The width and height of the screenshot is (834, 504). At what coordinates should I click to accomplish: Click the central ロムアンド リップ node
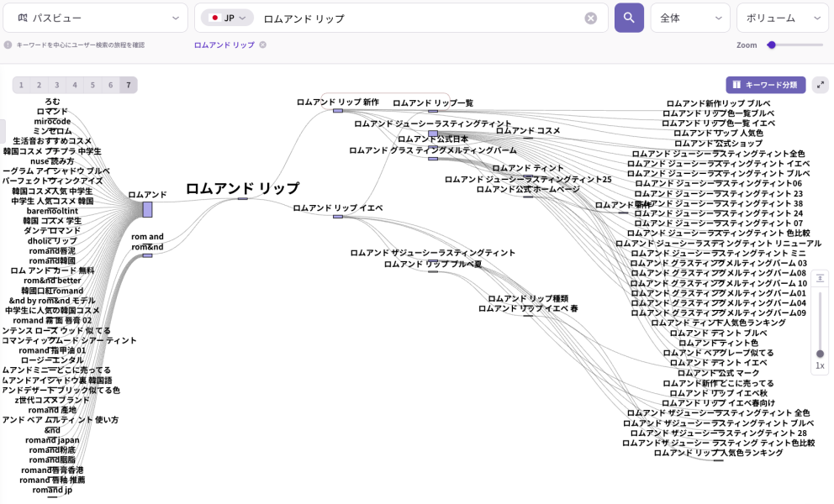[x=242, y=189]
